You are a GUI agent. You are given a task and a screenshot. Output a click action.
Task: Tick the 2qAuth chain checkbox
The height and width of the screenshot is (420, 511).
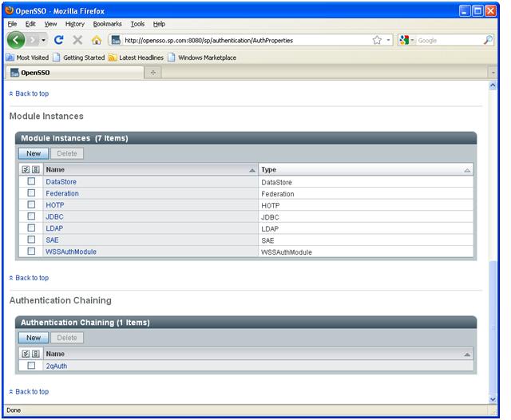pos(31,366)
